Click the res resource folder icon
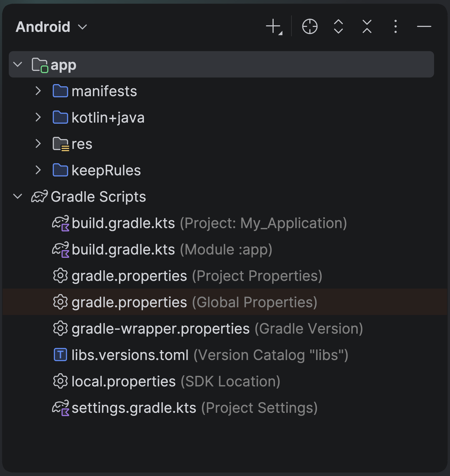The image size is (450, 476). pyautogui.click(x=61, y=144)
